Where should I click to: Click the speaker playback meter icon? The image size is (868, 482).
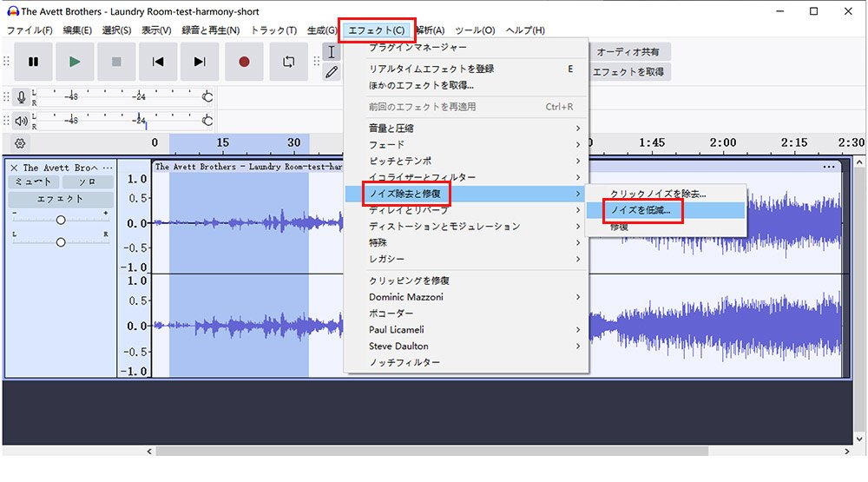[21, 120]
